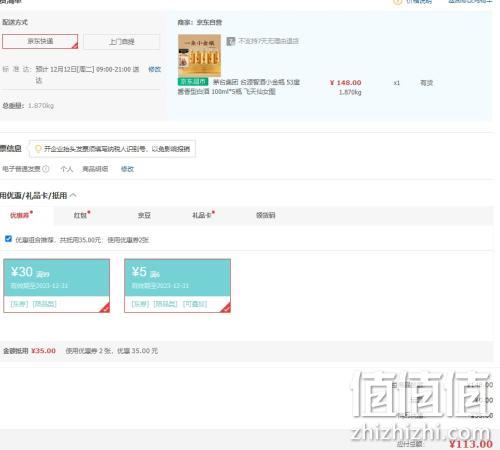Image resolution: width=500 pixels, height=450 pixels.
Task: Toggle the ¥30 coupon card
Action: pos(57,286)
